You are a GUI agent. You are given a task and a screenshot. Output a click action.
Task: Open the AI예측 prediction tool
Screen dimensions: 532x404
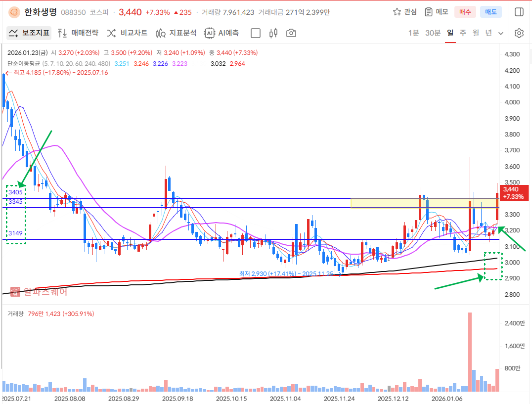point(222,33)
